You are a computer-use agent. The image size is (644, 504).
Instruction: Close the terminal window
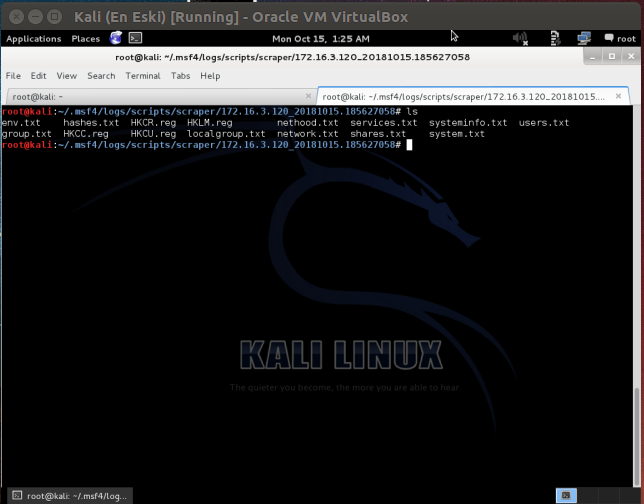[x=631, y=57]
